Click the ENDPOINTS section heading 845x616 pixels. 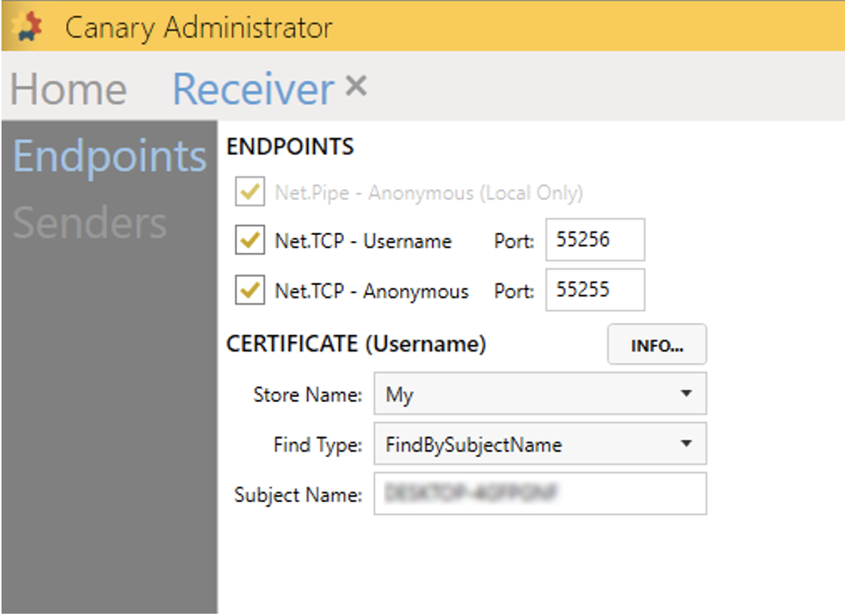coord(289,147)
